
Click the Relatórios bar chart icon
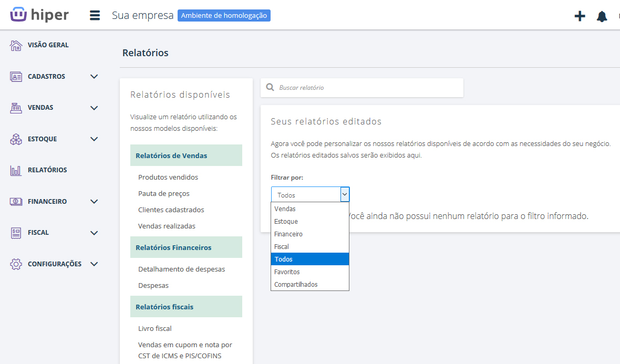tap(16, 170)
